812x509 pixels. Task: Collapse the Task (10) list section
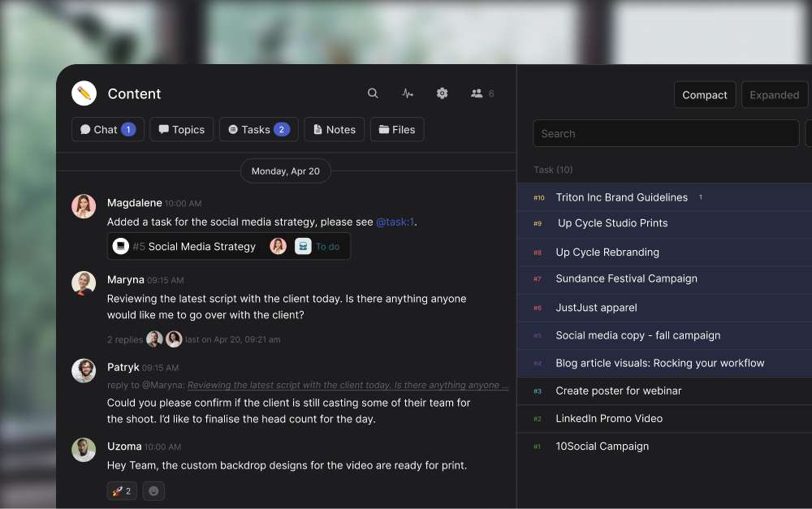552,170
